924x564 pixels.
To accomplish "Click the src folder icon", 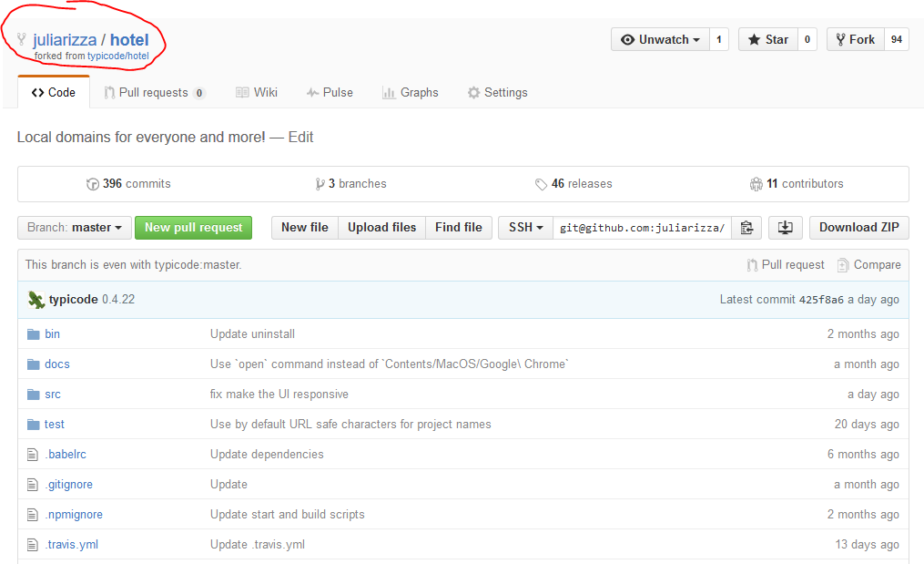I will [34, 395].
